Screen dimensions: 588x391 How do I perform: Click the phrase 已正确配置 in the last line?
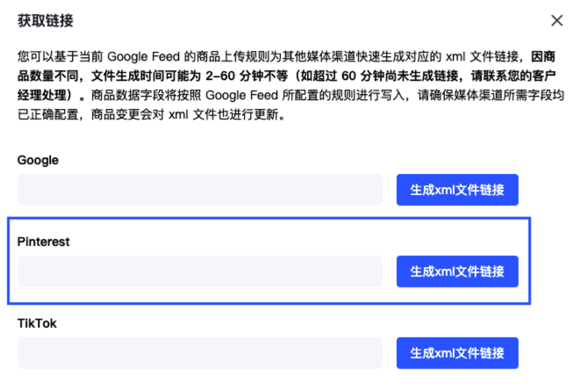click(x=48, y=114)
